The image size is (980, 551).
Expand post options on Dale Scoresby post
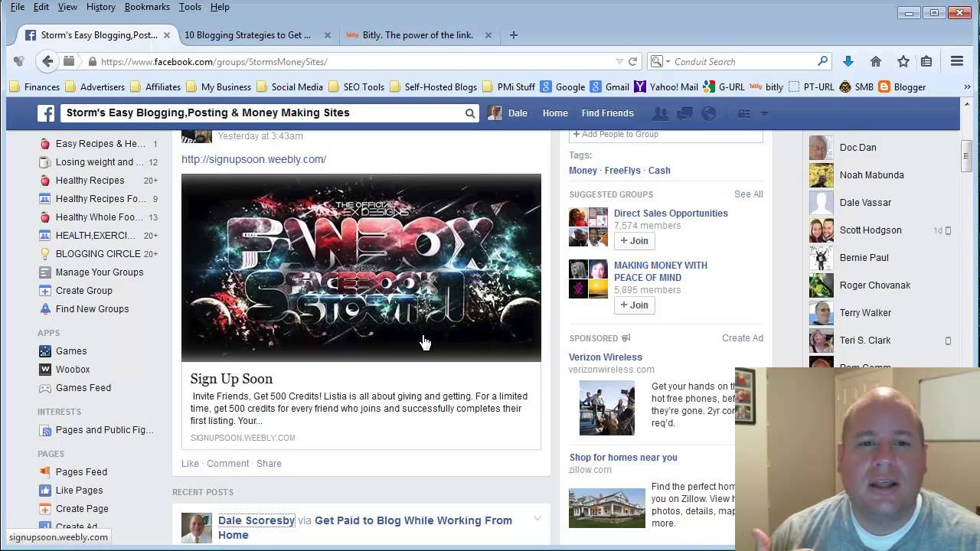(537, 519)
